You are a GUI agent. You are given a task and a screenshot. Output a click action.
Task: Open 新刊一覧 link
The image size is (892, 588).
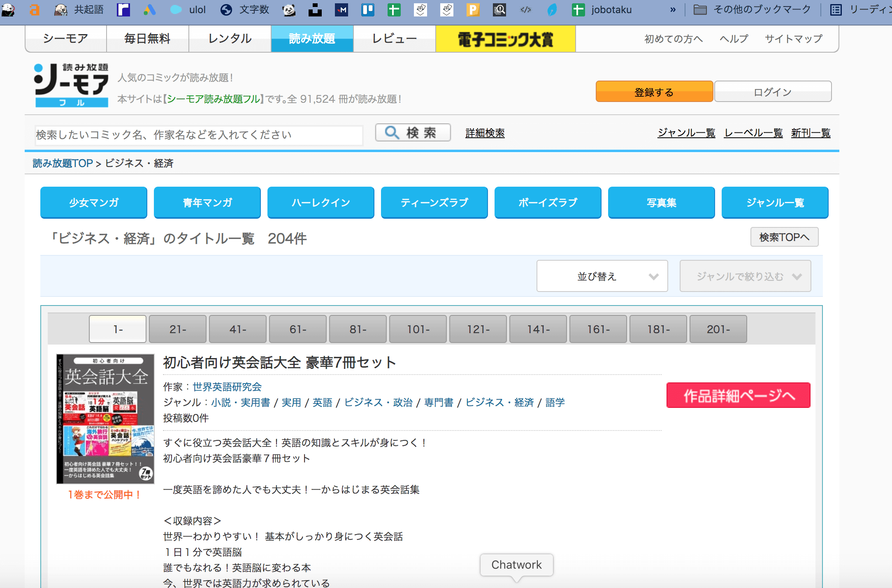[x=811, y=133]
